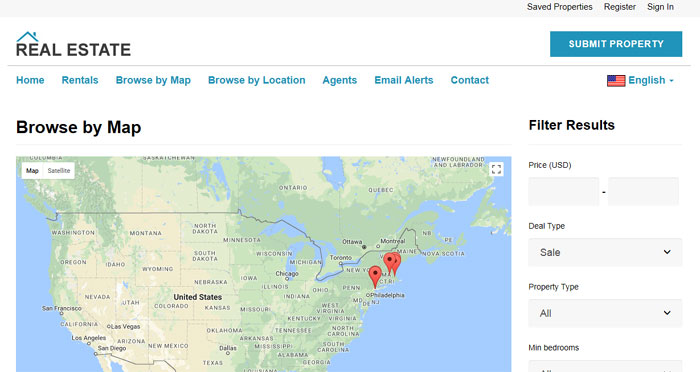The width and height of the screenshot is (700, 372).
Task: Click the rightmost of the overlapping map pins near Maine
Action: 397,264
